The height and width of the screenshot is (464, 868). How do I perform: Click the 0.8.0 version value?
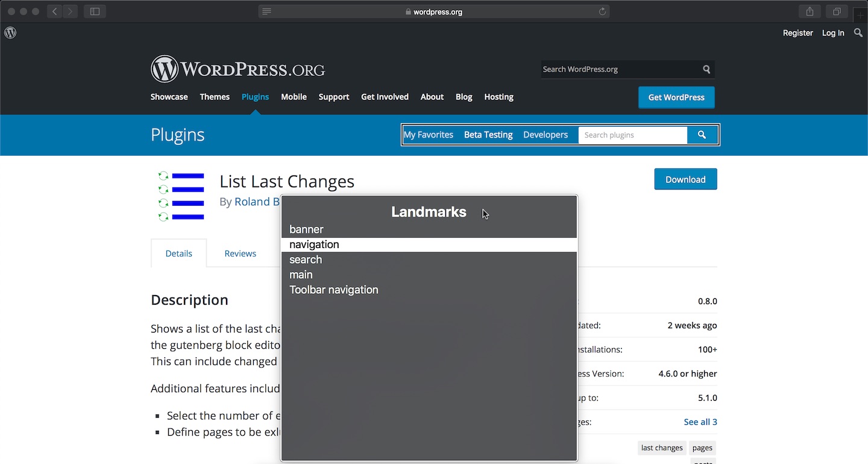click(708, 301)
